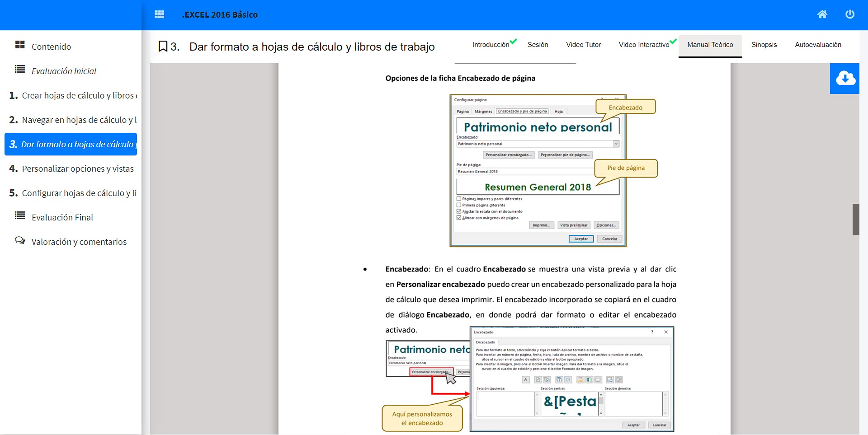The height and width of the screenshot is (435, 868).
Task: Click the heading Opciones de la ficha Encabezado
Action: pos(460,78)
